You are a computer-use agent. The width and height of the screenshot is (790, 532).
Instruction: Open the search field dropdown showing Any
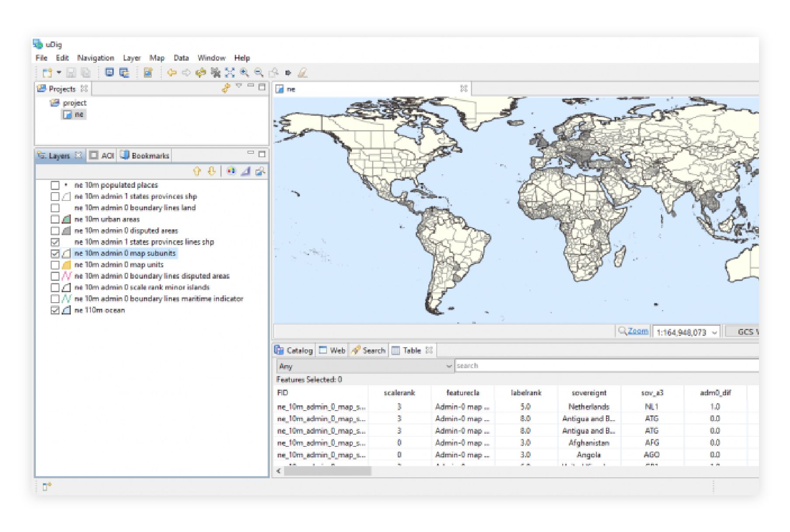coord(449,366)
